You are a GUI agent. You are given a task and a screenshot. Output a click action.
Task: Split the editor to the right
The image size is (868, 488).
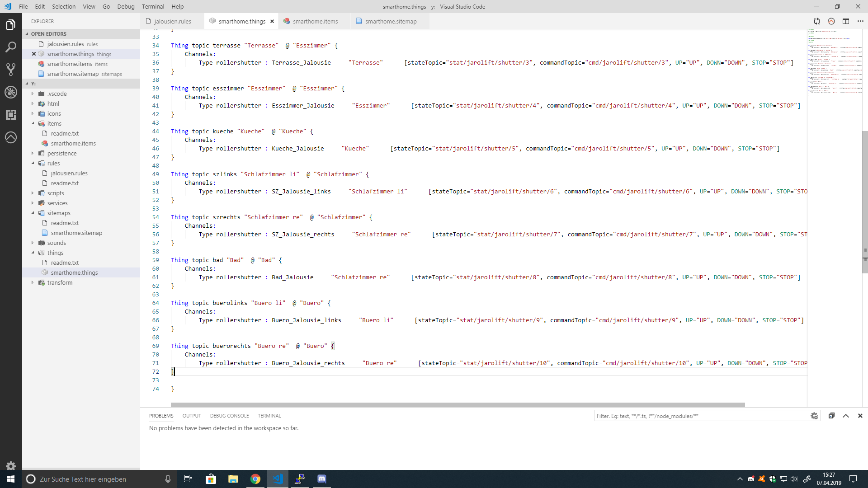[x=846, y=21]
